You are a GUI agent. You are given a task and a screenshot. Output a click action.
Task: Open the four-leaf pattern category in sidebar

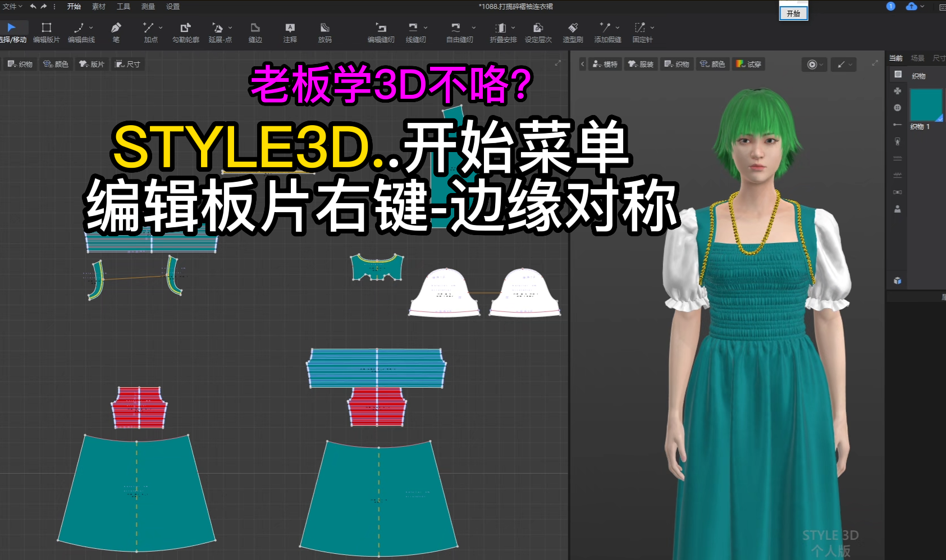click(898, 91)
